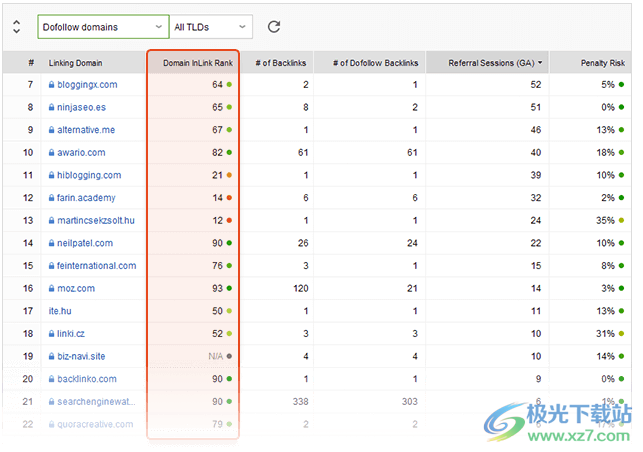Select backlinks count 120 in moz.com row
The width and height of the screenshot is (643, 452).
(301, 288)
